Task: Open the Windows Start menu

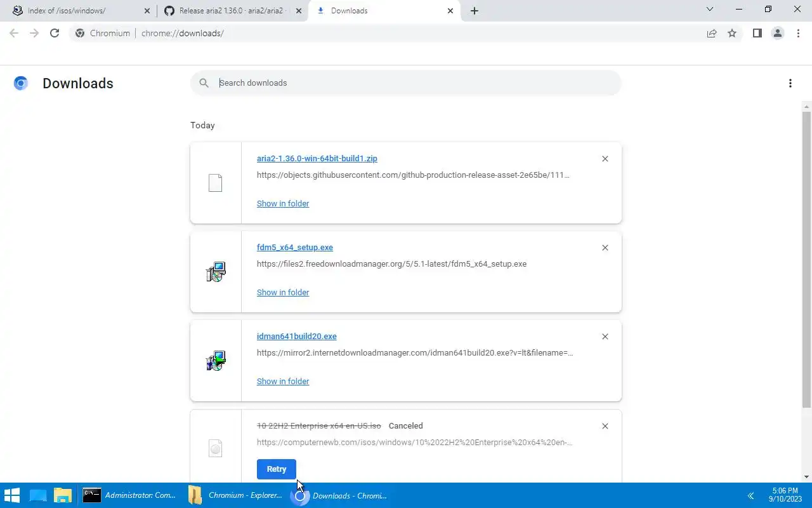Action: pyautogui.click(x=12, y=495)
